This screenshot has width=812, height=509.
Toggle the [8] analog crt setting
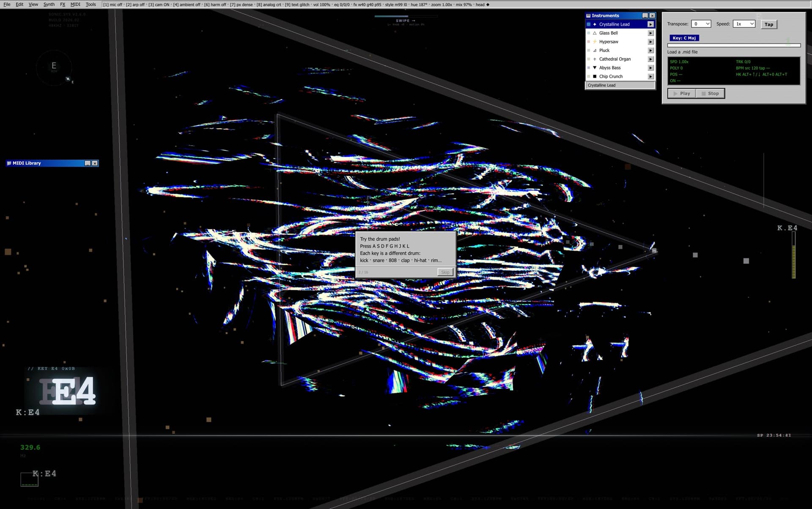tap(269, 5)
